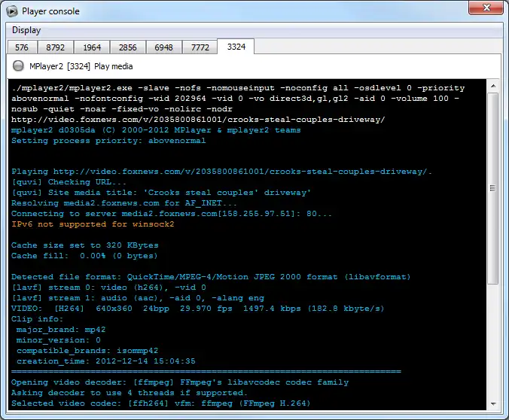Click the gray status indicator beside MPlayer2
The width and height of the screenshot is (509, 420).
(18, 66)
